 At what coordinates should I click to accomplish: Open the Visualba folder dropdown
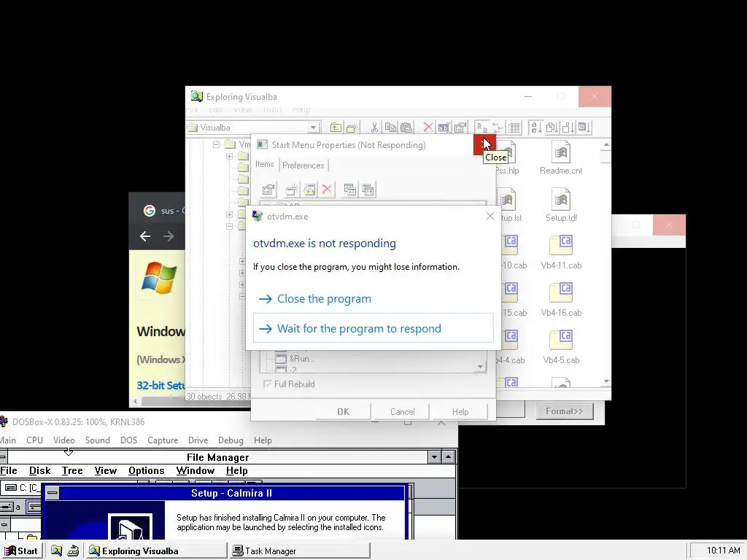(x=313, y=128)
